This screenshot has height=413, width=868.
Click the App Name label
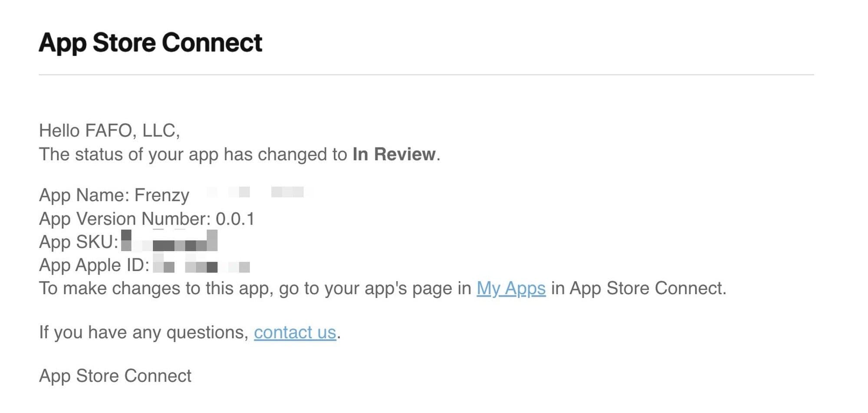pos(84,195)
